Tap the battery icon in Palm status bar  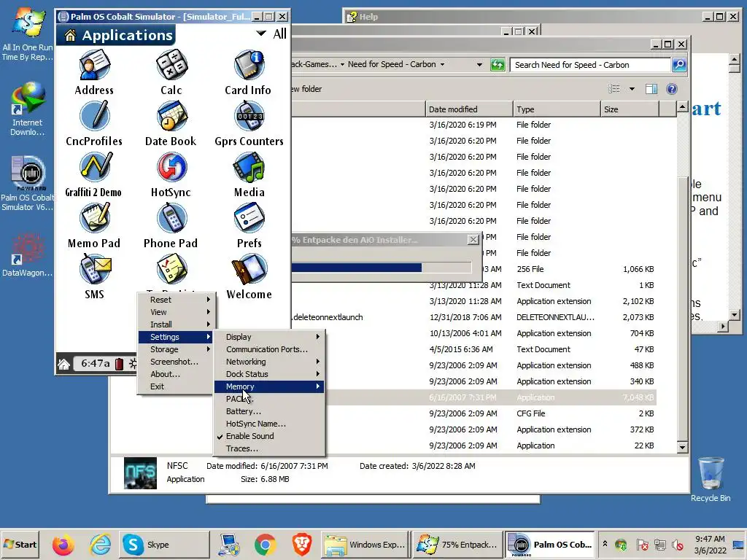[x=119, y=364]
